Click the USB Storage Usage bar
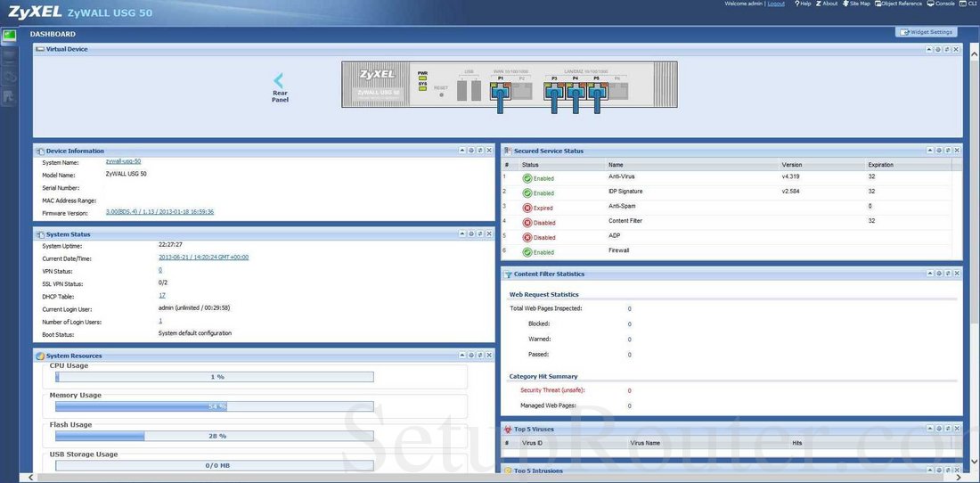 pos(215,465)
